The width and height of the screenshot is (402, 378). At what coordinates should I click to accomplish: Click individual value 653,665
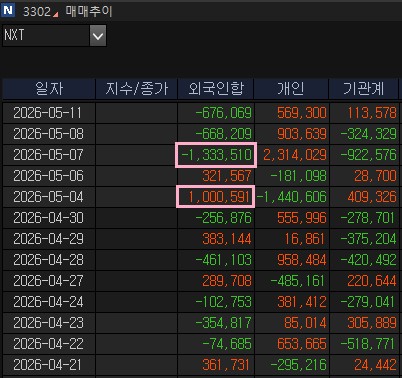(x=302, y=344)
